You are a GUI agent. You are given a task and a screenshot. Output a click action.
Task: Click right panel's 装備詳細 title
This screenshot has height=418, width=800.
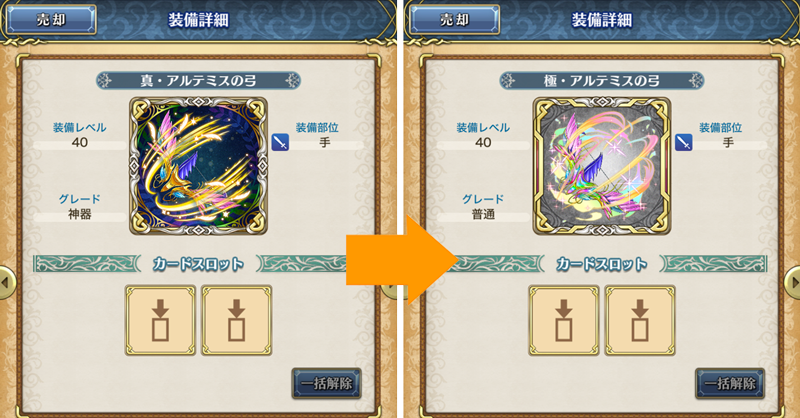(602, 20)
